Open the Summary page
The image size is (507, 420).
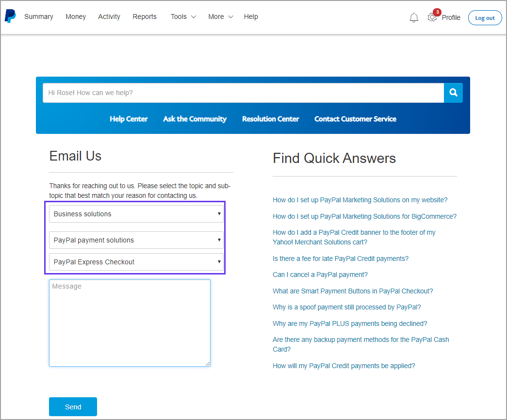click(x=39, y=16)
